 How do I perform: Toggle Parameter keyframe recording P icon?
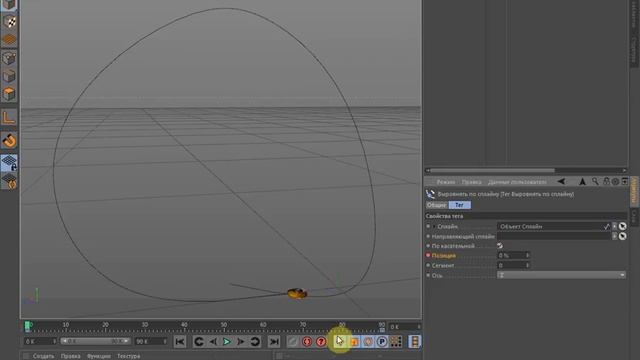(382, 342)
